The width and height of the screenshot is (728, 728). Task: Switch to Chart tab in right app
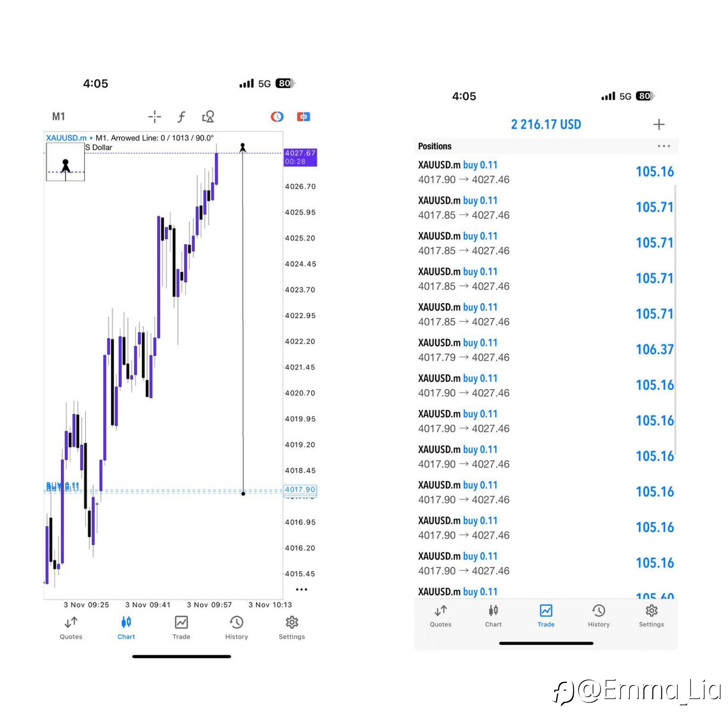point(493,616)
